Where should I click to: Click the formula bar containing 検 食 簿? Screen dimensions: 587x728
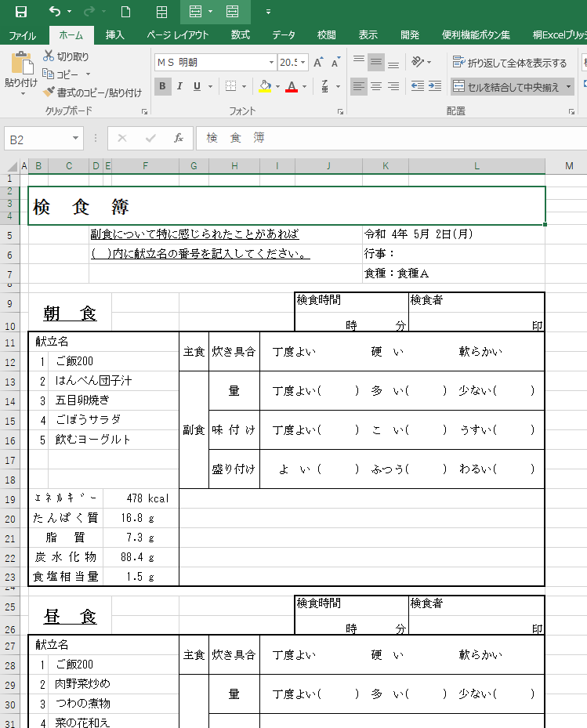(392, 138)
